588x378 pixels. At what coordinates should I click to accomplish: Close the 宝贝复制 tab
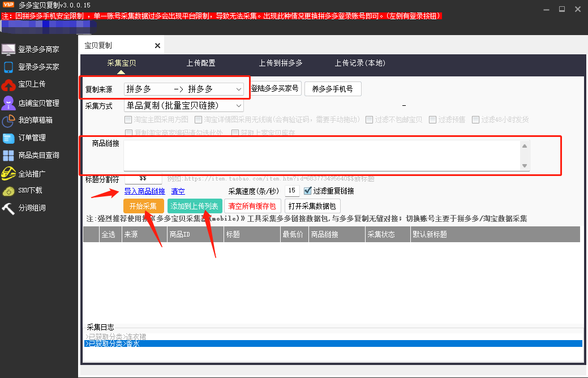click(x=157, y=45)
